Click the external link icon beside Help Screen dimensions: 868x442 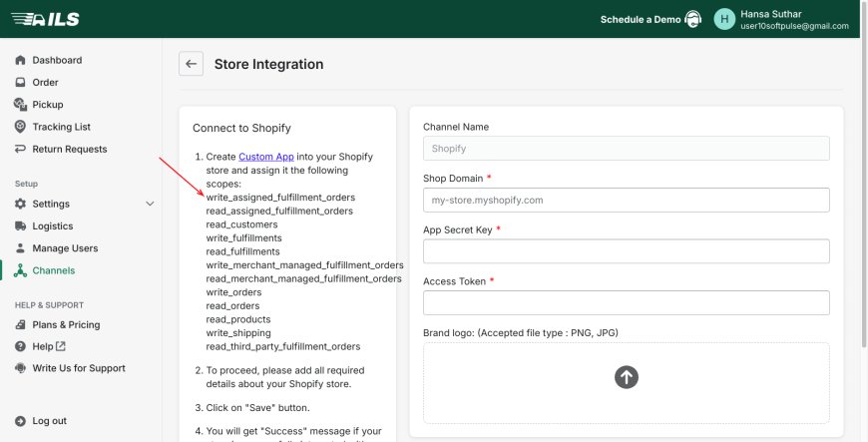click(x=61, y=346)
